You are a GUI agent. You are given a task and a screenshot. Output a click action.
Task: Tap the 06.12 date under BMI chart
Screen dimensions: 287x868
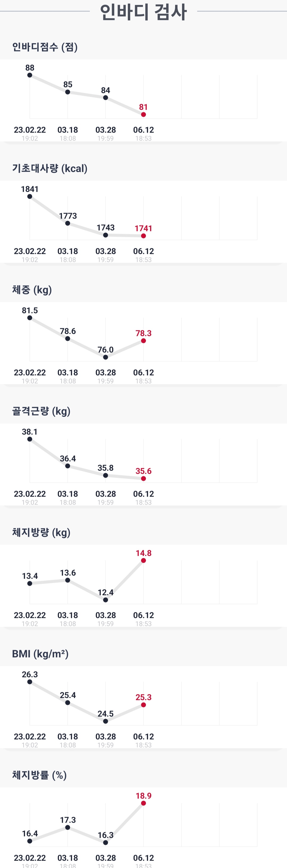tap(143, 736)
